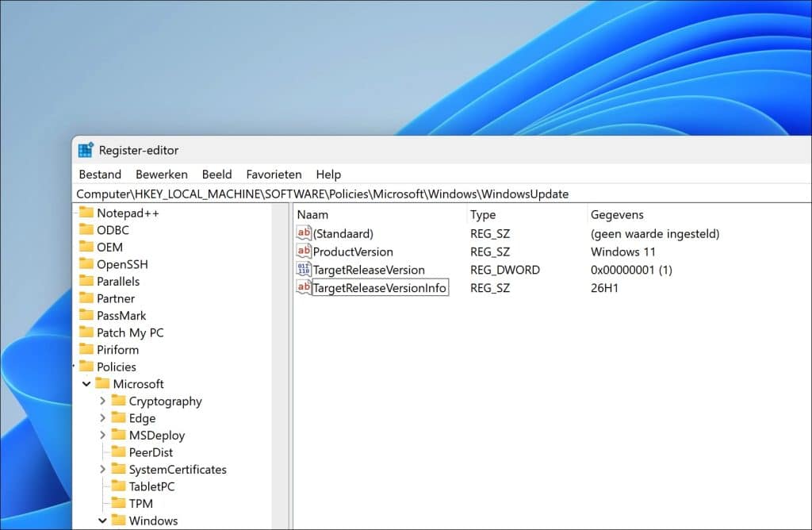Select the OpenSSH folder icon
This screenshot has width=812, height=530.
86,263
